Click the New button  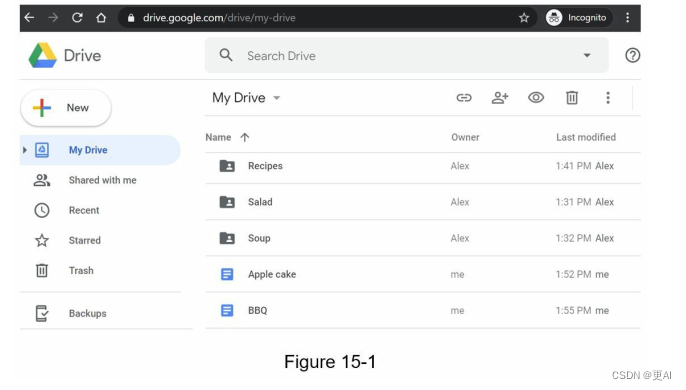[x=66, y=108]
